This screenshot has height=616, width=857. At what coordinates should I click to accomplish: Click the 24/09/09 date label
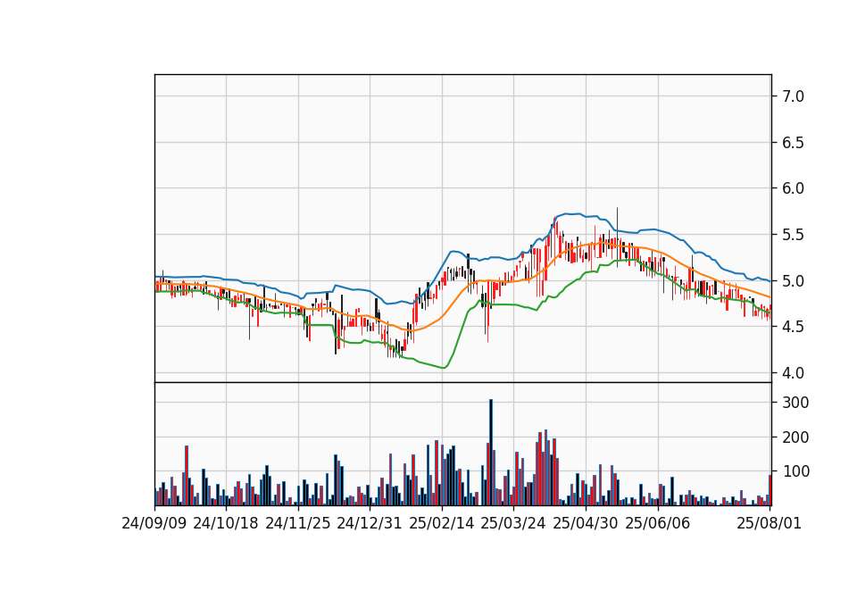tap(154, 523)
